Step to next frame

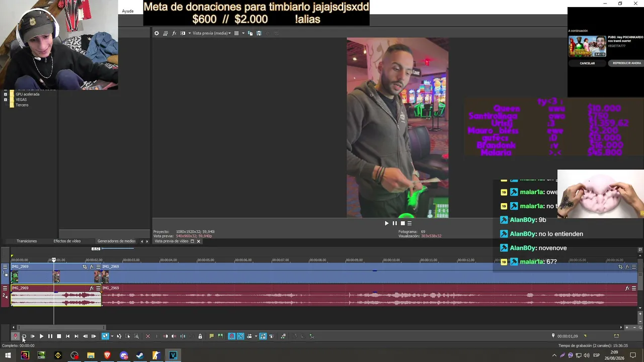click(x=94, y=336)
